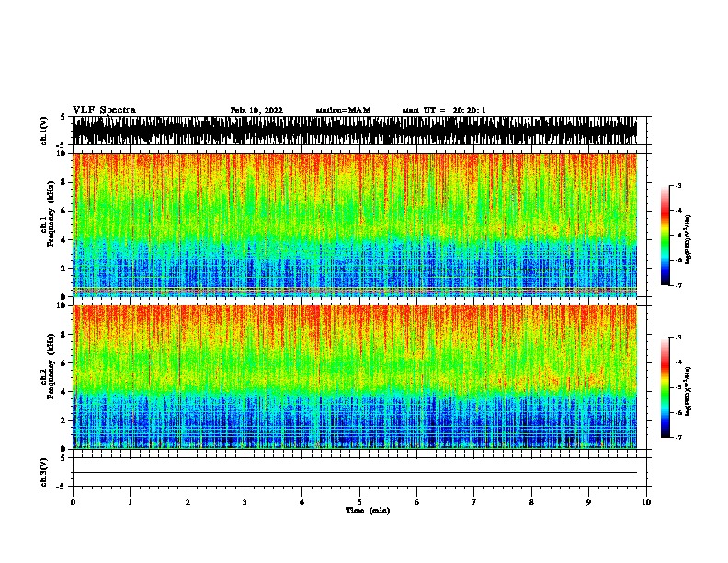Click inside the ch.1 spectrogram panel
Viewport: 728px width, 563px height.
click(355, 224)
